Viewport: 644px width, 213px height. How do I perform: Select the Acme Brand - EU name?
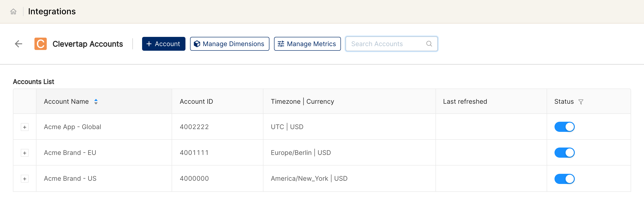tap(70, 153)
